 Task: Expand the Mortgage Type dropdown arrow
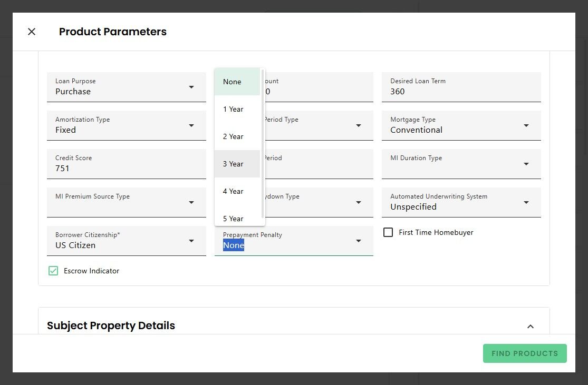click(526, 125)
